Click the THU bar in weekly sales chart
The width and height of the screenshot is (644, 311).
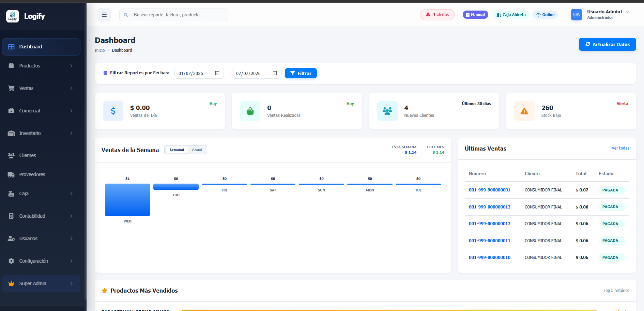pos(176,187)
